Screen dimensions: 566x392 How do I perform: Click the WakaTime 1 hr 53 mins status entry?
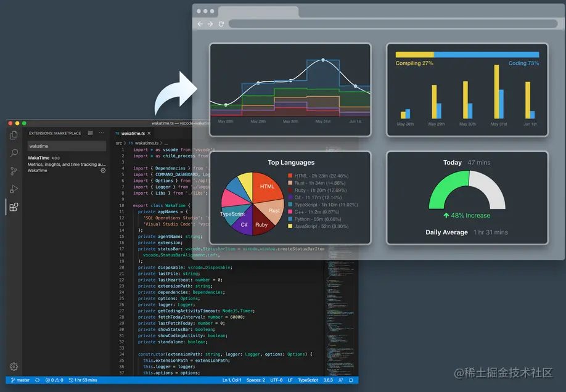pos(83,380)
